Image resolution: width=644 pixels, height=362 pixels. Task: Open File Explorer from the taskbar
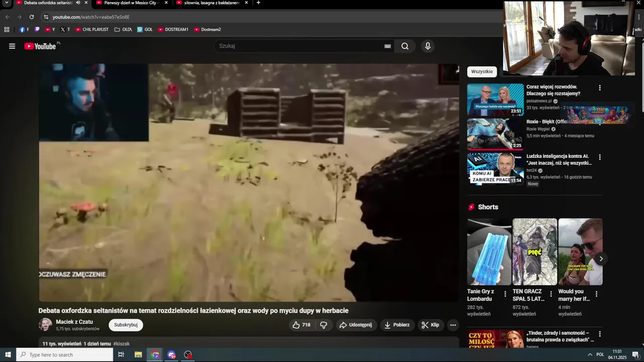[138, 354]
